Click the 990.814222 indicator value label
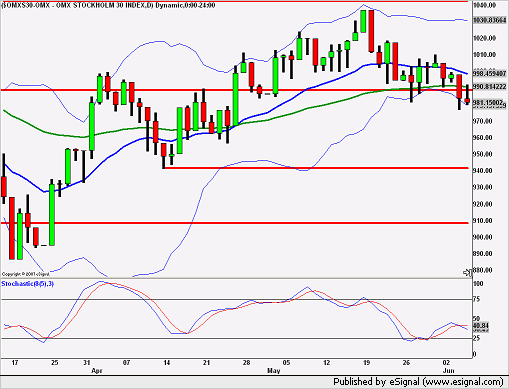This screenshot has width=509, height=389. coord(489,87)
